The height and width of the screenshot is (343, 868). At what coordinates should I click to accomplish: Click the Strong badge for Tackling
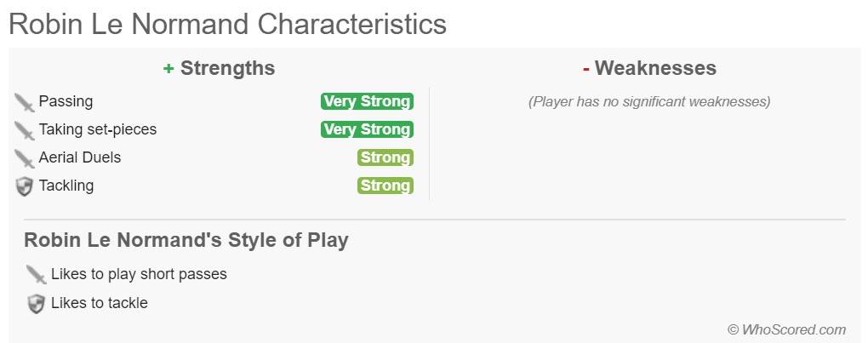(385, 186)
